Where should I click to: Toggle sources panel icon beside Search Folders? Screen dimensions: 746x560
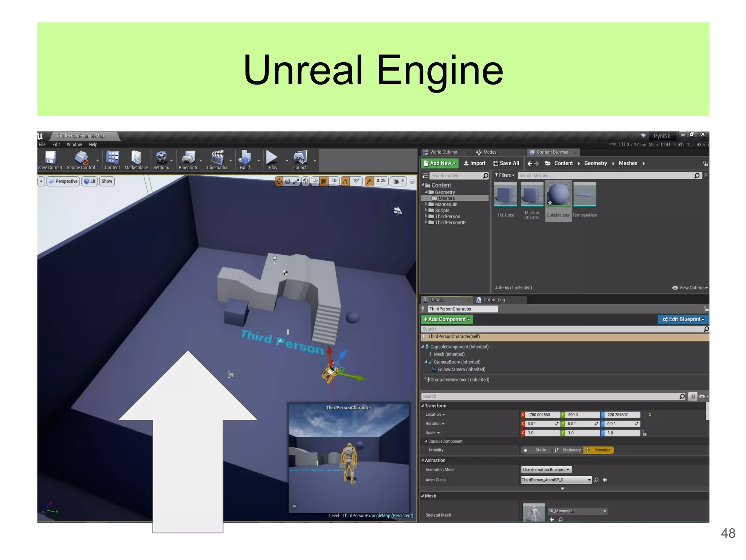pyautogui.click(x=425, y=176)
